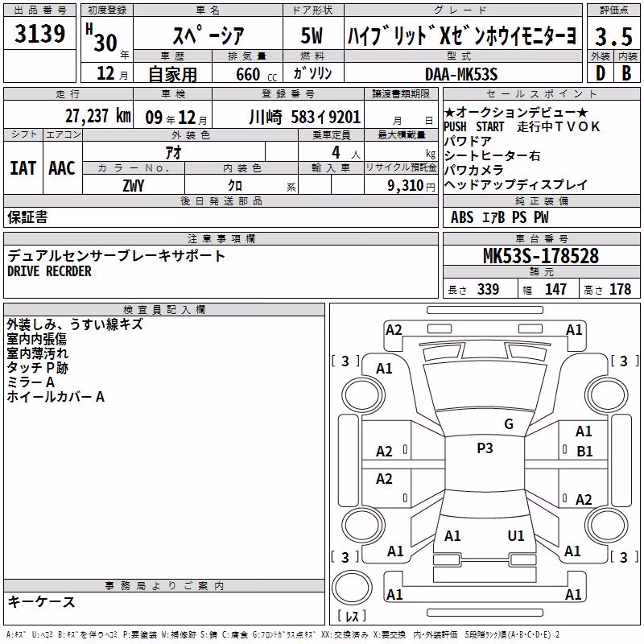644x644 pixels.
Task: Click the デュアルセンサーブレーキサポート note
Action: tap(116, 256)
